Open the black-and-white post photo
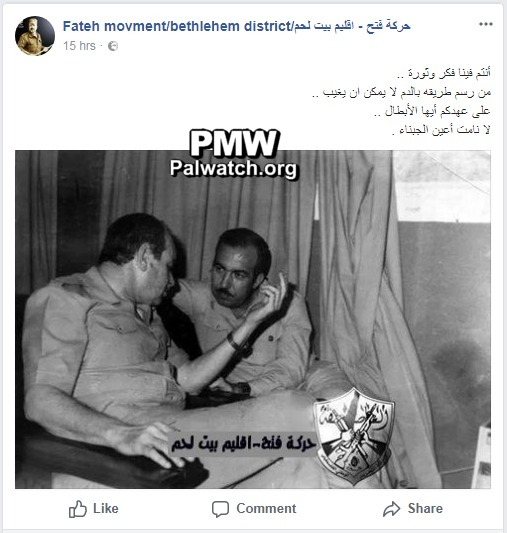This screenshot has height=533, width=507. pos(253,319)
